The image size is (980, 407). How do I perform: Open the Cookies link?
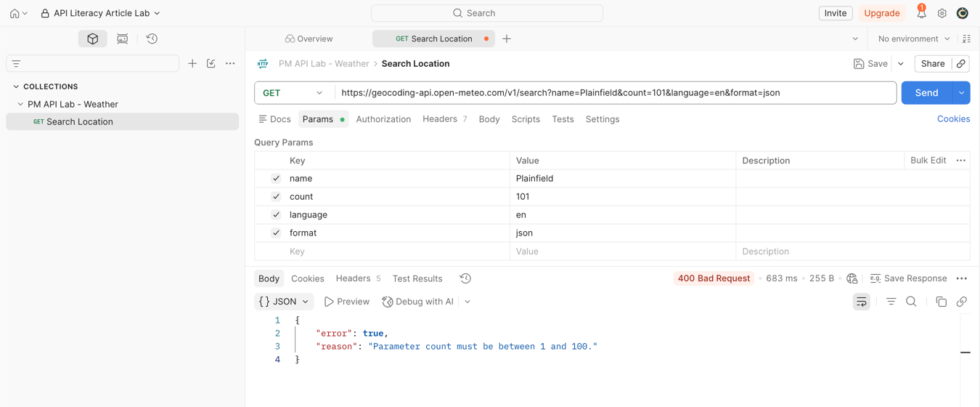click(953, 119)
